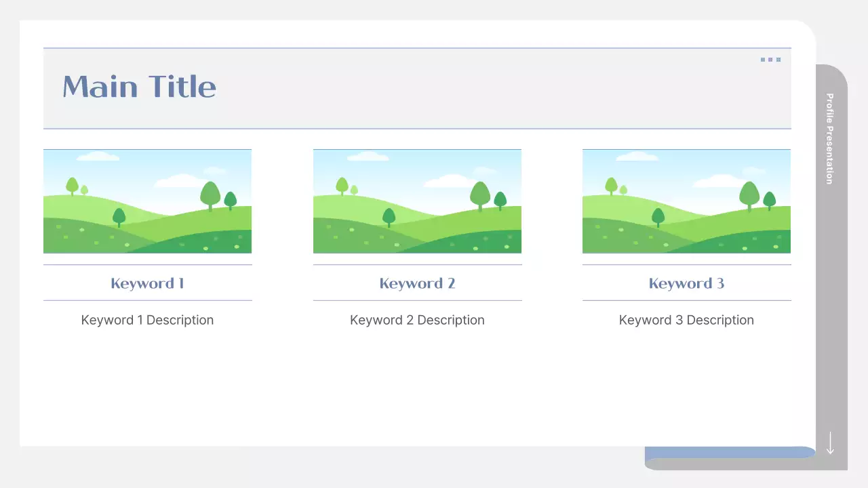Click the Keyword 2 Description text
This screenshot has width=868, height=488.
pos(417,319)
